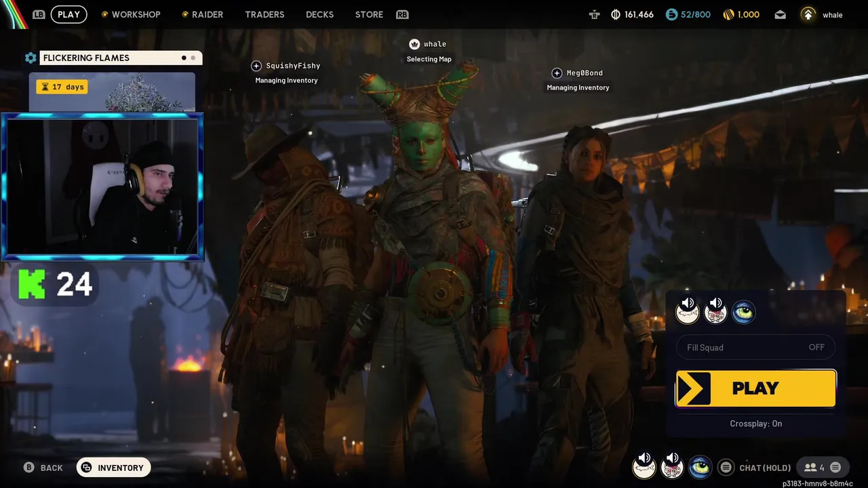
Task: Go to the DECKS tab
Action: tap(319, 14)
